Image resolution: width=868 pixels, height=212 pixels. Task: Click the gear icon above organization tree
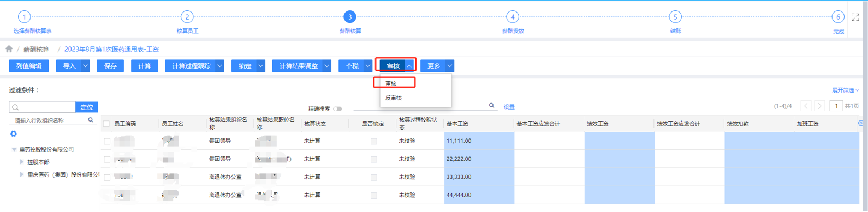[14, 134]
